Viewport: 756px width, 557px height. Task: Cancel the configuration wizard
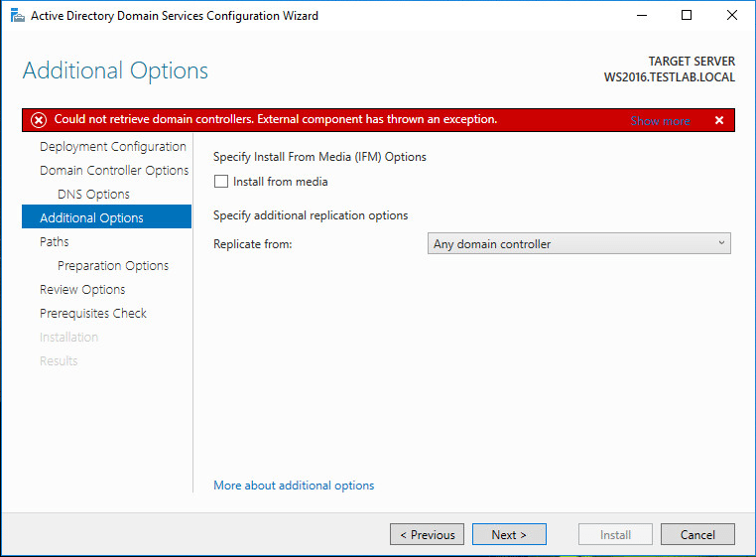click(x=697, y=534)
